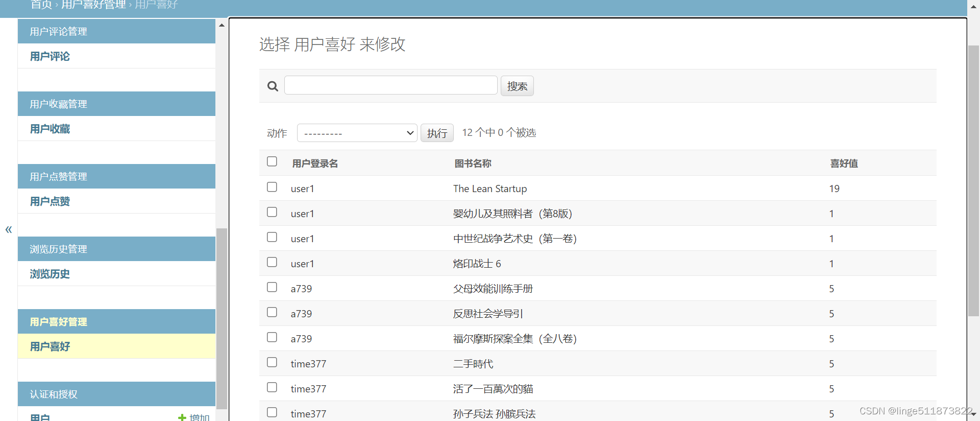
Task: Open 用户收藏 in the sidebar
Action: 50,129
